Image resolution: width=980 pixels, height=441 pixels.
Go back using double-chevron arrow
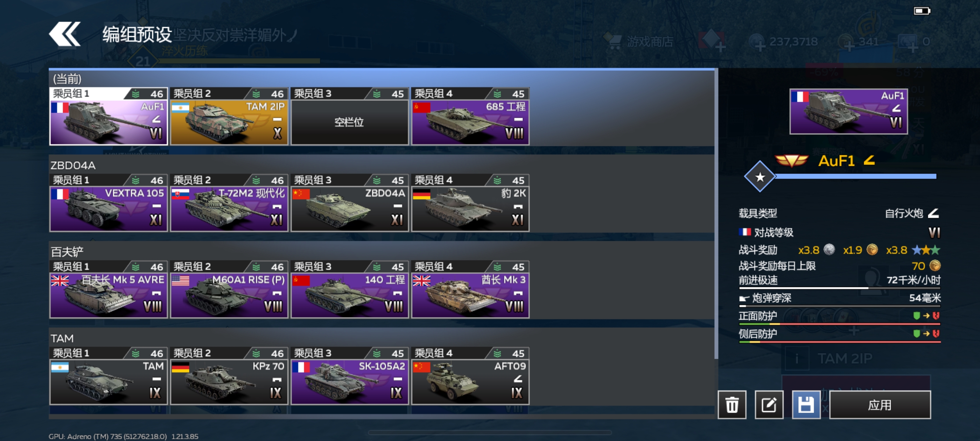(65, 34)
